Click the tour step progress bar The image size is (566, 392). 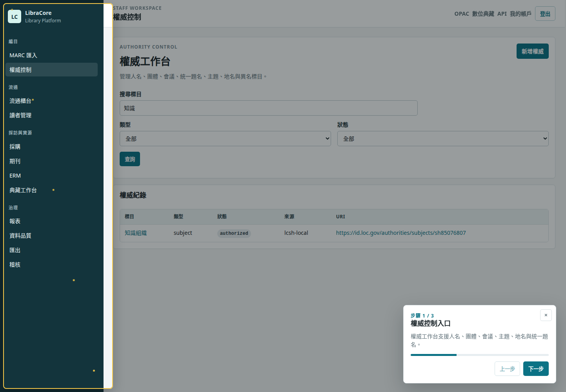(x=479, y=355)
